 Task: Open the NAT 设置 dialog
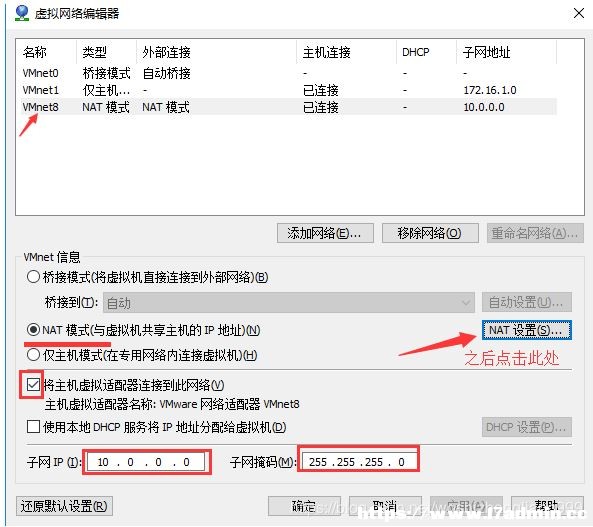(526, 330)
